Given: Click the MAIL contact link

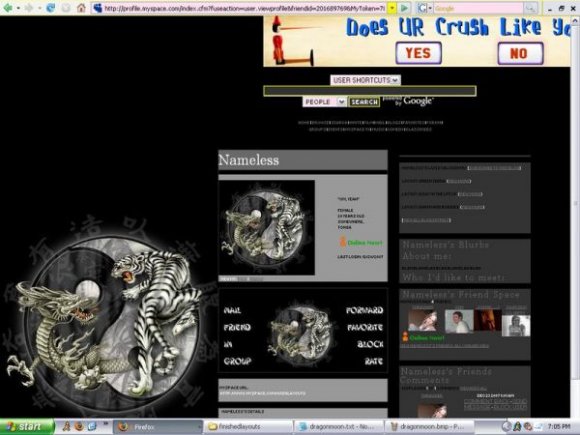Looking at the screenshot, I should [x=232, y=310].
